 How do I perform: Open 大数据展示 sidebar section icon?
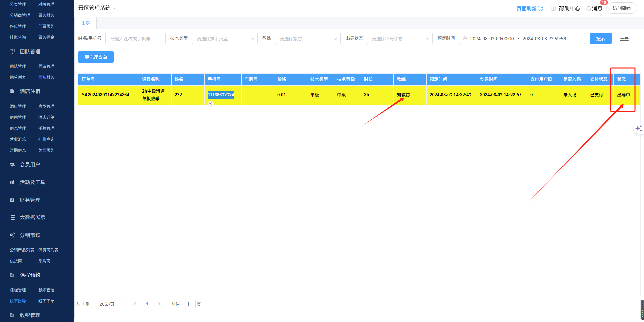point(12,217)
